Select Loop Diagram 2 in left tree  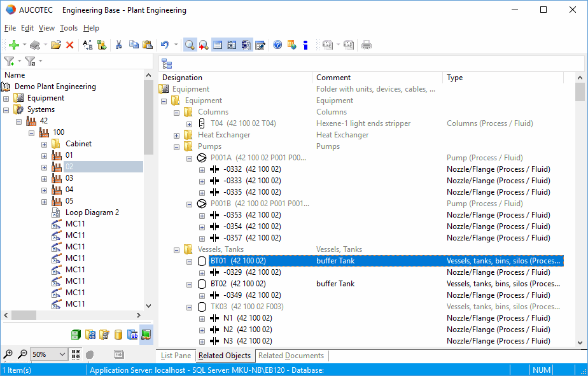tap(92, 212)
